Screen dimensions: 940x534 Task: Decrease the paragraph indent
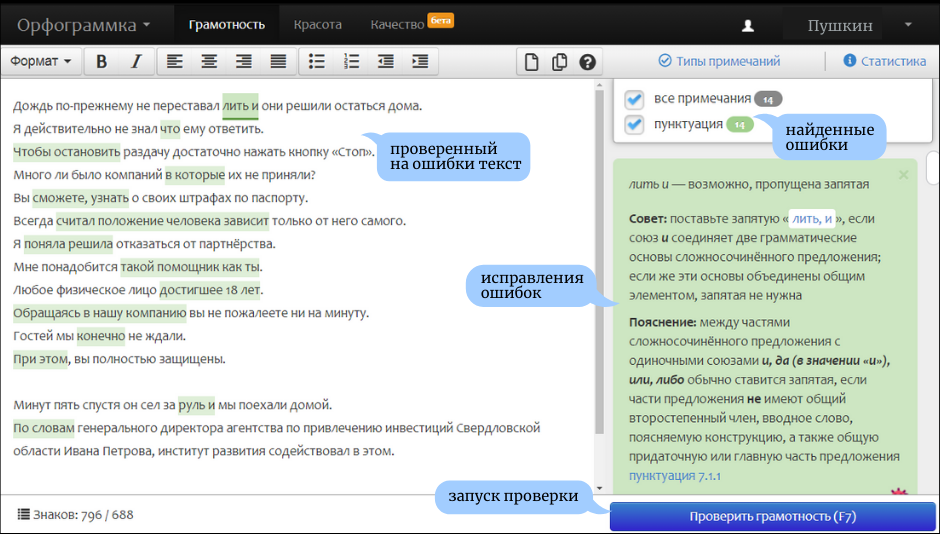tap(385, 61)
